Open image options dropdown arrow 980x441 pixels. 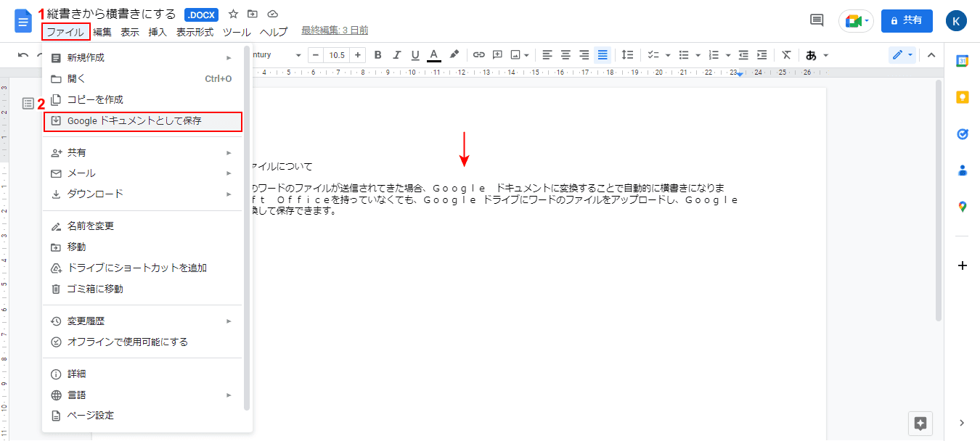[527, 56]
